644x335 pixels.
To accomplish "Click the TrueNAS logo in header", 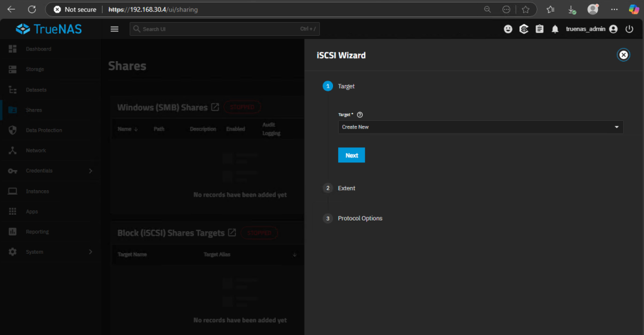I will tap(48, 29).
